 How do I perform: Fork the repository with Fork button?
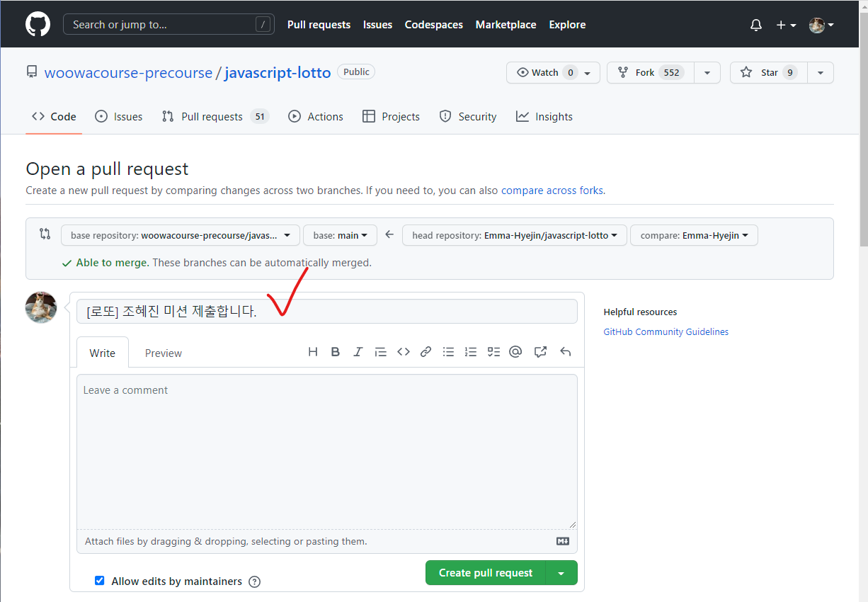point(651,73)
